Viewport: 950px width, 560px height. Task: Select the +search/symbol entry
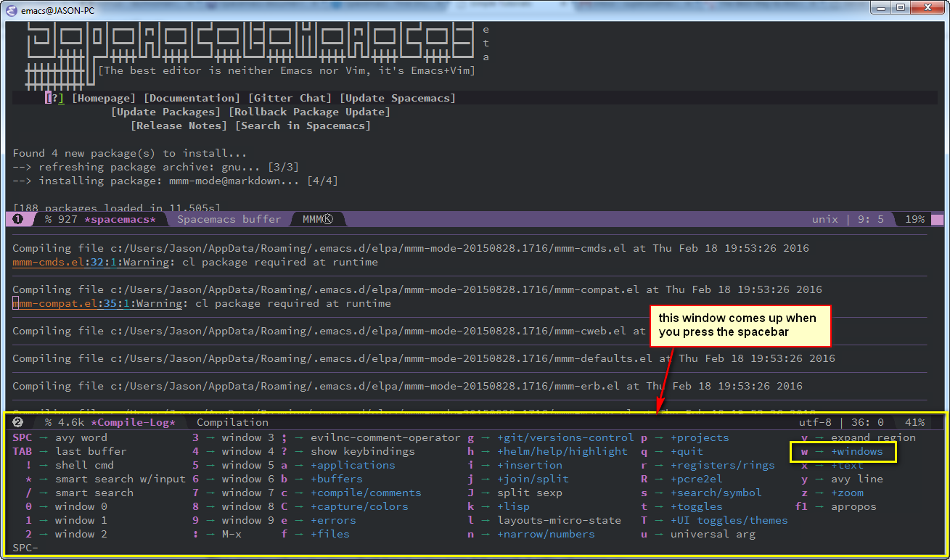(716, 493)
